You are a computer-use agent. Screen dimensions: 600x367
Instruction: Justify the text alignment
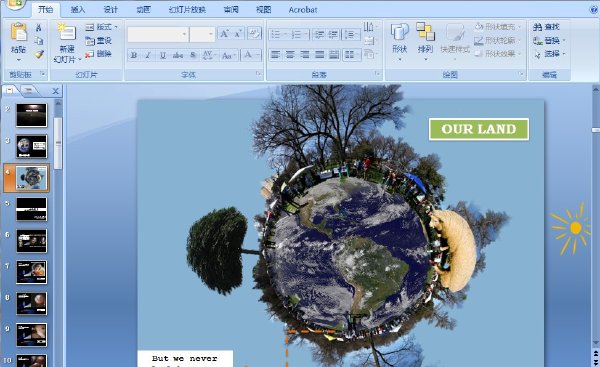tap(320, 55)
